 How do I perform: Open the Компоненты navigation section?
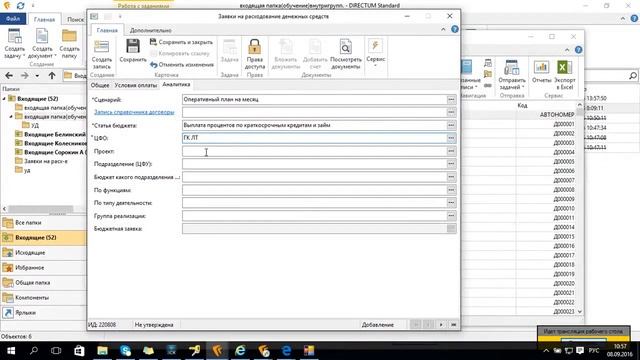coord(43,298)
